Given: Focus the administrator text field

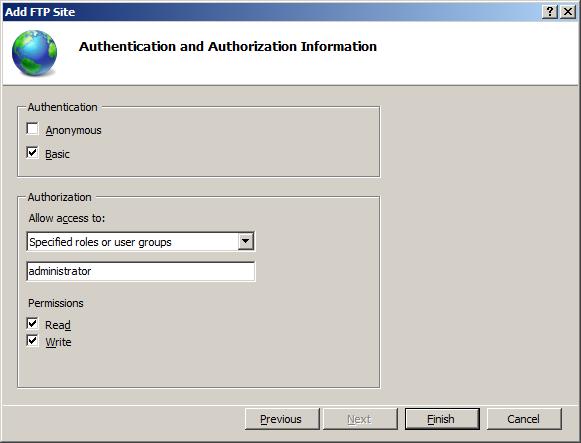Looking at the screenshot, I should [x=140, y=271].
